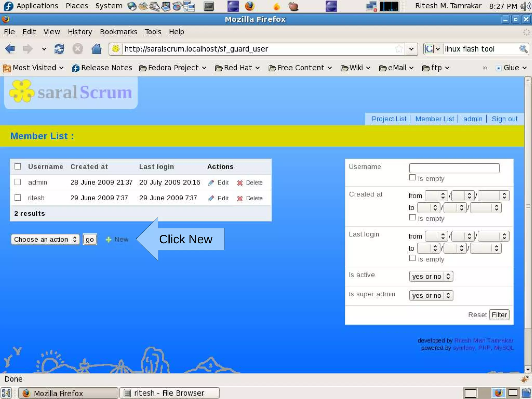
Task: Click the Username column header
Action: (46, 167)
